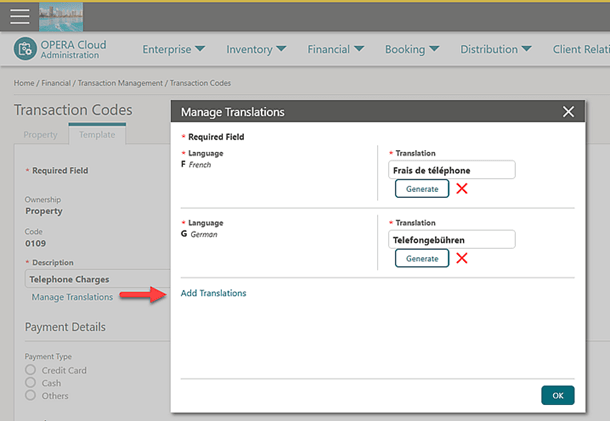Click the OPERA Cloud logo icon
The height and width of the screenshot is (421, 610).
tap(25, 49)
